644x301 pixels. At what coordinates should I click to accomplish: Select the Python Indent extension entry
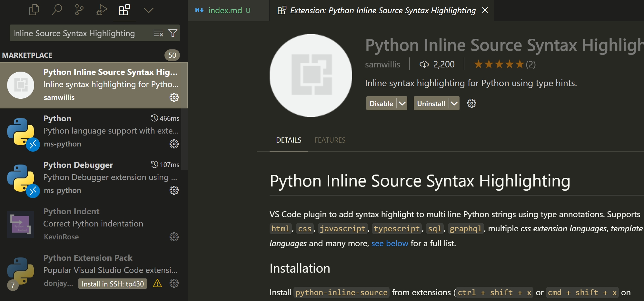click(x=94, y=224)
